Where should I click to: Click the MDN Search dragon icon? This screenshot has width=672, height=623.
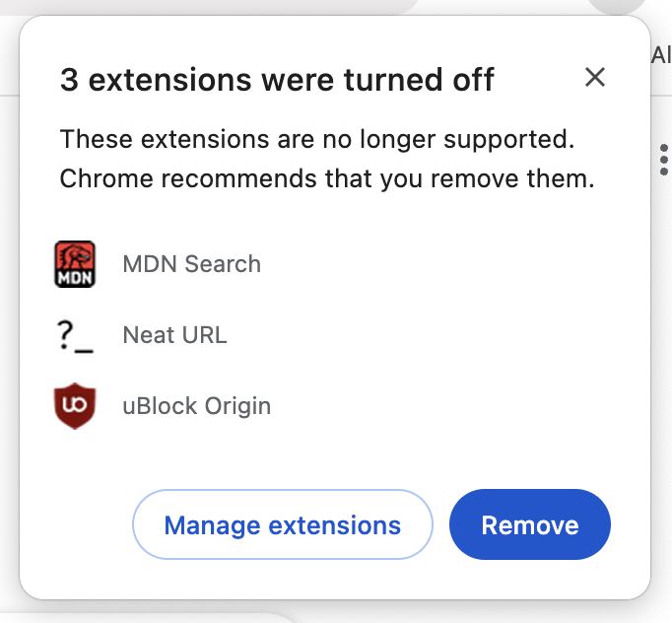pyautogui.click(x=75, y=264)
